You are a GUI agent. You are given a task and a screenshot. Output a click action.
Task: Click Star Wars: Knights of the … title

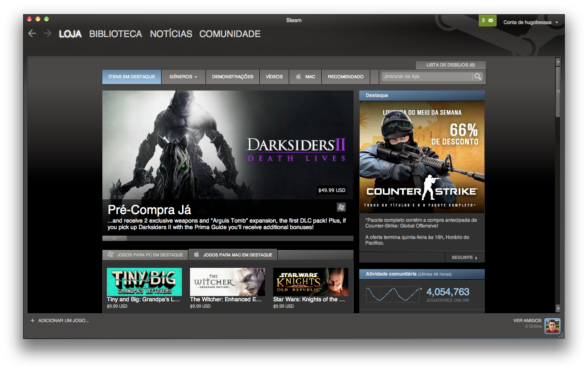(x=309, y=299)
